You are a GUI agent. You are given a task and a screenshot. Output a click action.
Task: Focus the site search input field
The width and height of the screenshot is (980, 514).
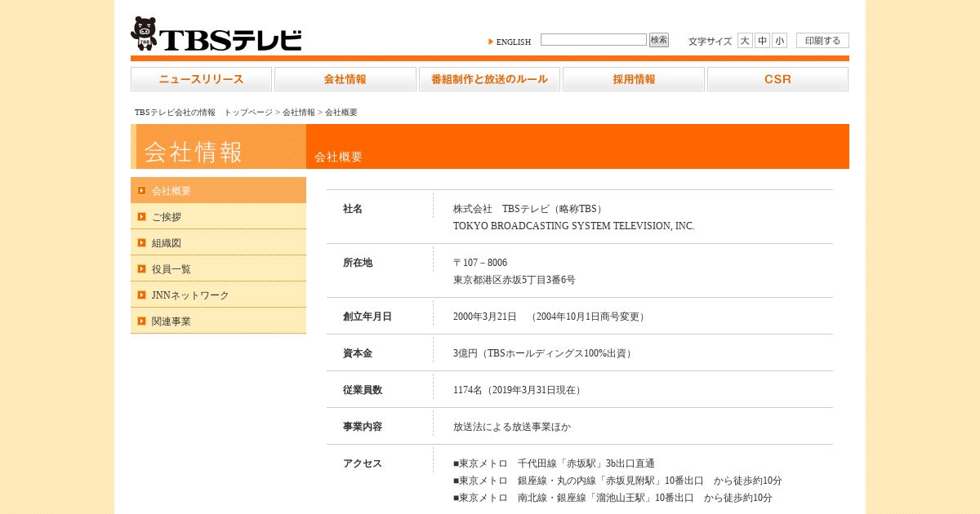594,39
